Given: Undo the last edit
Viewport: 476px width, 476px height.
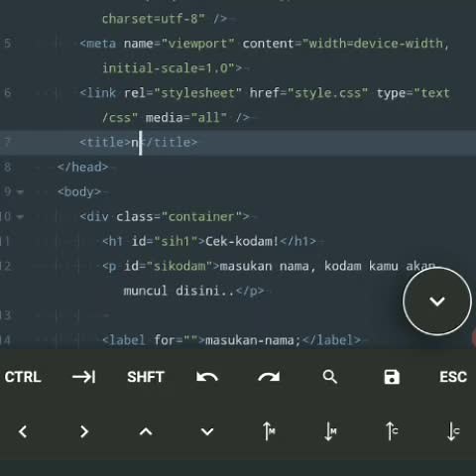Looking at the screenshot, I should (x=207, y=377).
